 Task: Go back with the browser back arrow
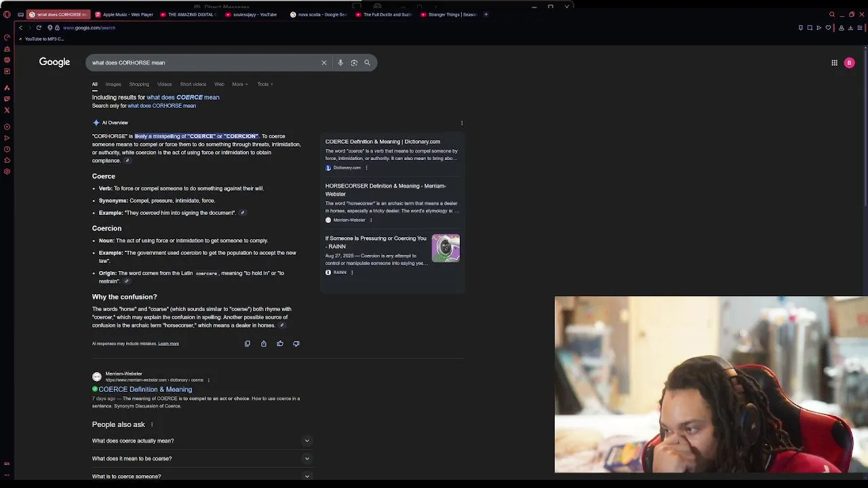(20, 28)
